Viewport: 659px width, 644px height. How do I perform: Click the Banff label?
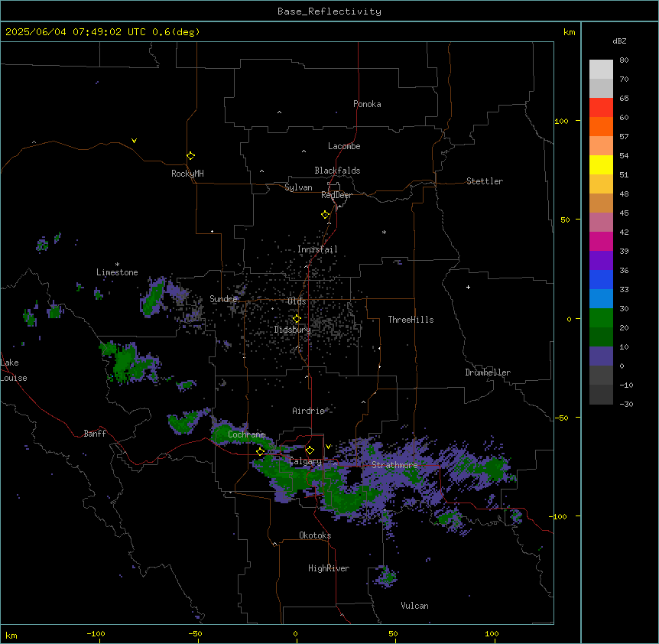[x=95, y=434]
